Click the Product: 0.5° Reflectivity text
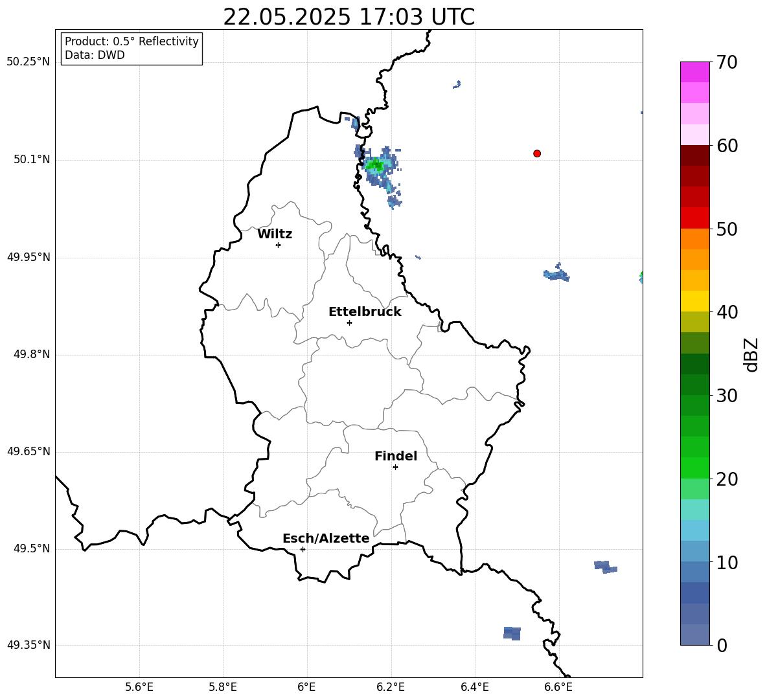 (132, 41)
